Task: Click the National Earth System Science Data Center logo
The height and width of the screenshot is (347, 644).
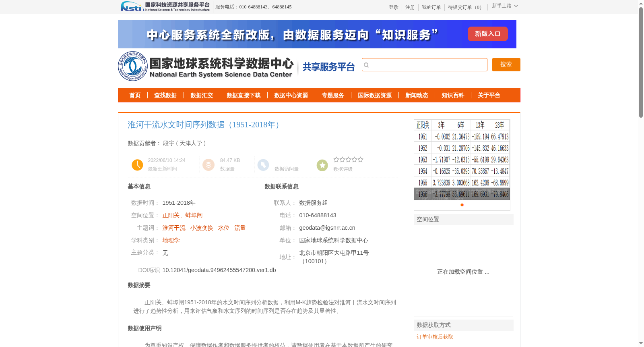Action: point(206,66)
